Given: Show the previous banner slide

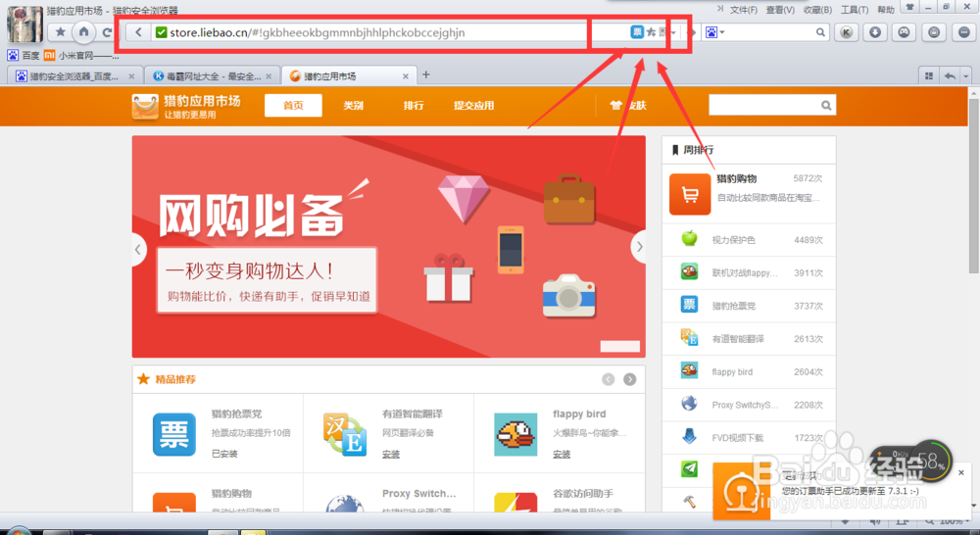Looking at the screenshot, I should [139, 249].
